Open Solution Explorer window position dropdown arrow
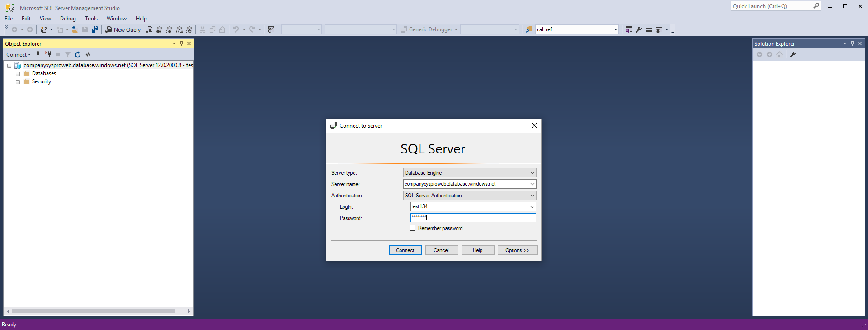Image resolution: width=868 pixels, height=330 pixels. [845, 43]
